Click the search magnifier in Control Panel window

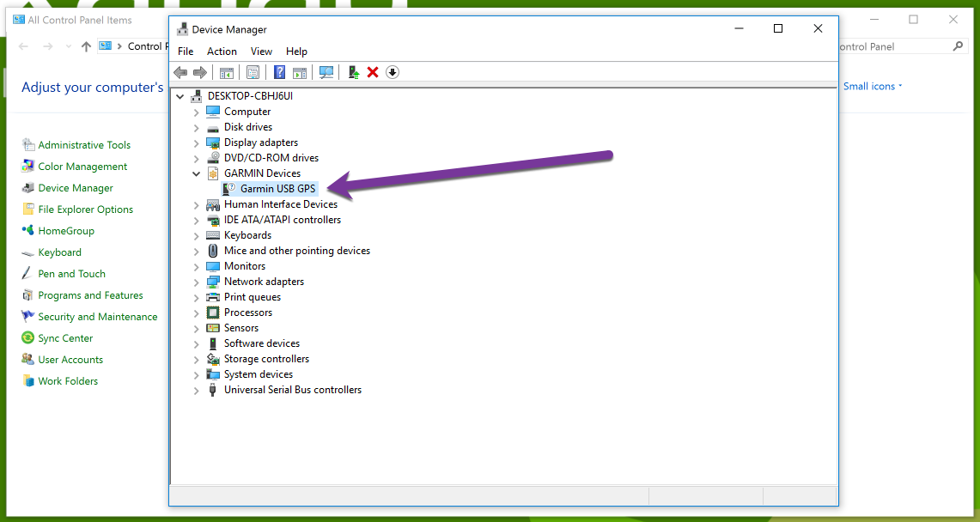point(958,46)
